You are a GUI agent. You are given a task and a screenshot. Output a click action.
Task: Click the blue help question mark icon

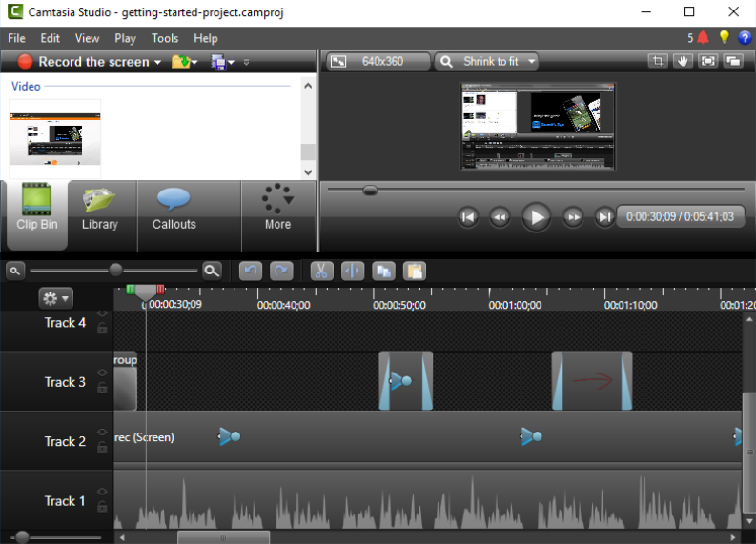click(745, 37)
